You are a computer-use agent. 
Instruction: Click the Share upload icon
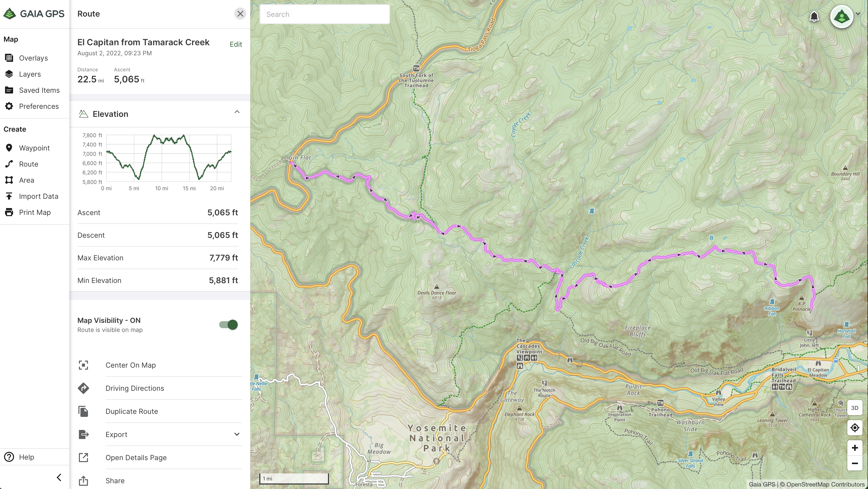pyautogui.click(x=83, y=480)
